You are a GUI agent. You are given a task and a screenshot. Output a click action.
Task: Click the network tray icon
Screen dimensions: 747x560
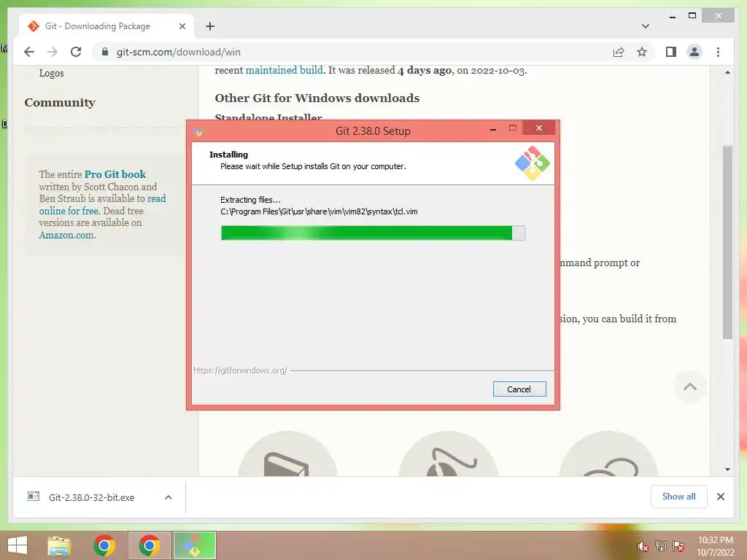661,546
